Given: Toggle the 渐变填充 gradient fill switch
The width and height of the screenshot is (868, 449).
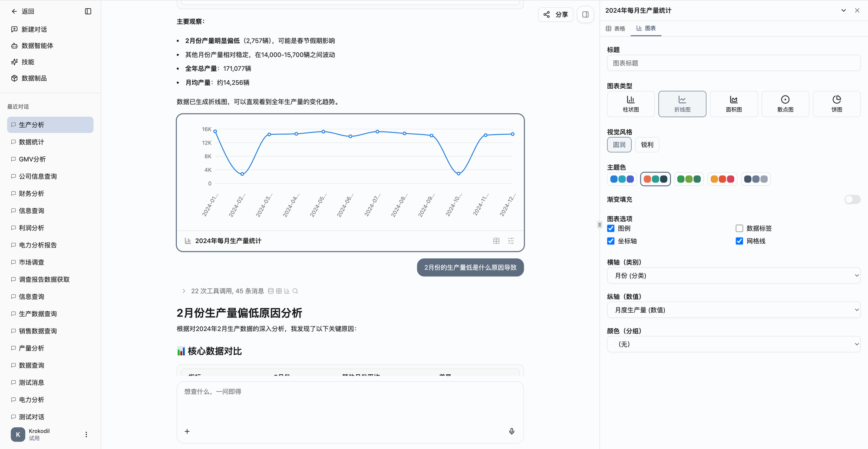Looking at the screenshot, I should 852,199.
